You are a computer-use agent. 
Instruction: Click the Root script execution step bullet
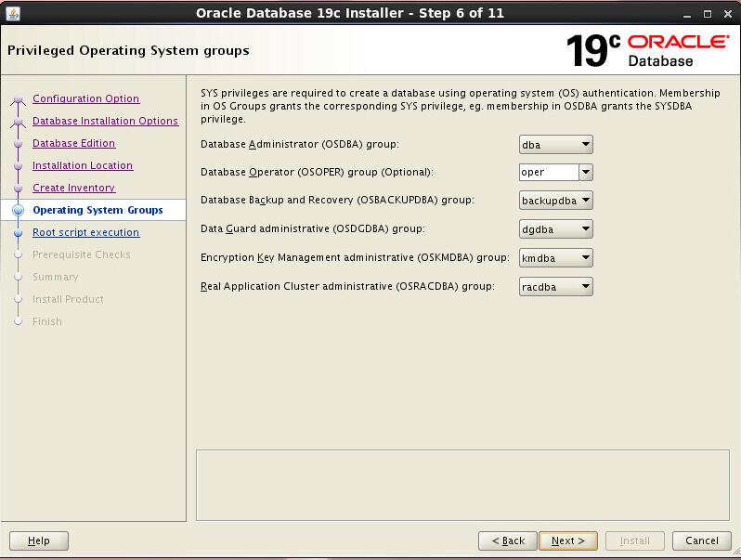tap(18, 233)
